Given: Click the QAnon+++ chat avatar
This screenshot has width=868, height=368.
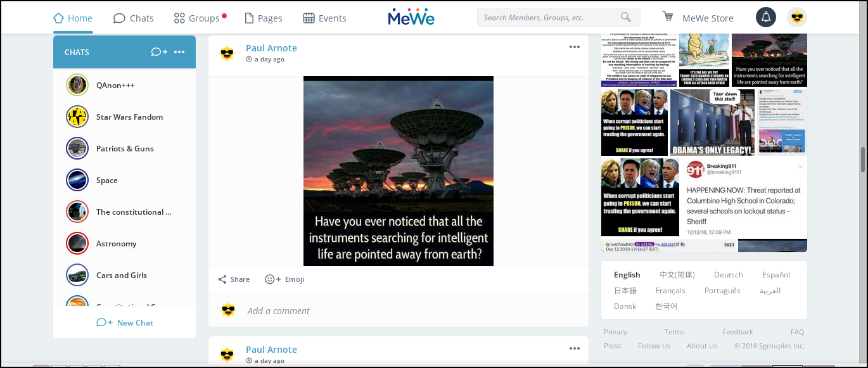Looking at the screenshot, I should pos(77,85).
